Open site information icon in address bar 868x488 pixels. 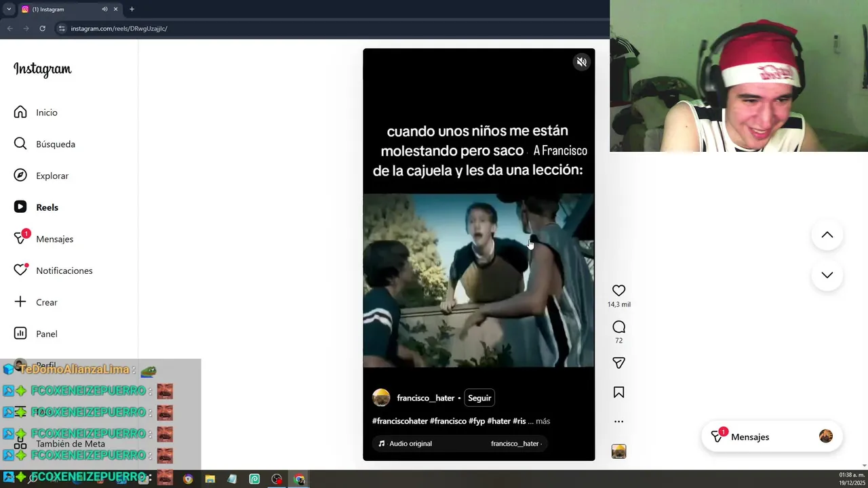coord(62,28)
